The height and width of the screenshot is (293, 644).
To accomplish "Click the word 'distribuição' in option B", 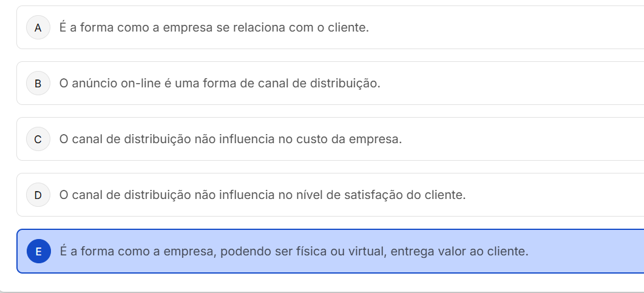I will pyautogui.click(x=344, y=84).
